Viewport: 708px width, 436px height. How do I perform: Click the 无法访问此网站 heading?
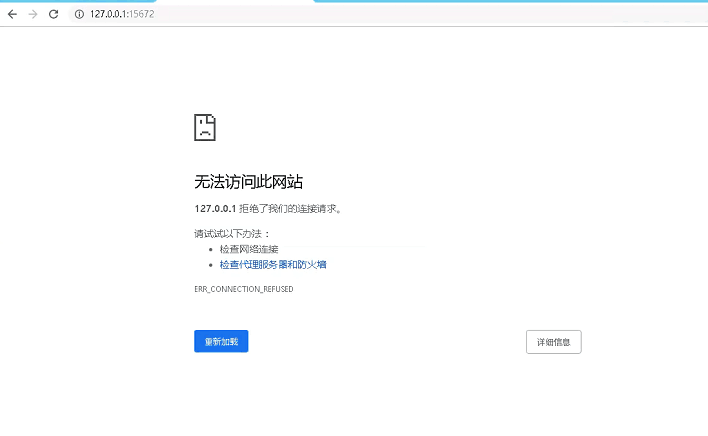pos(248,182)
